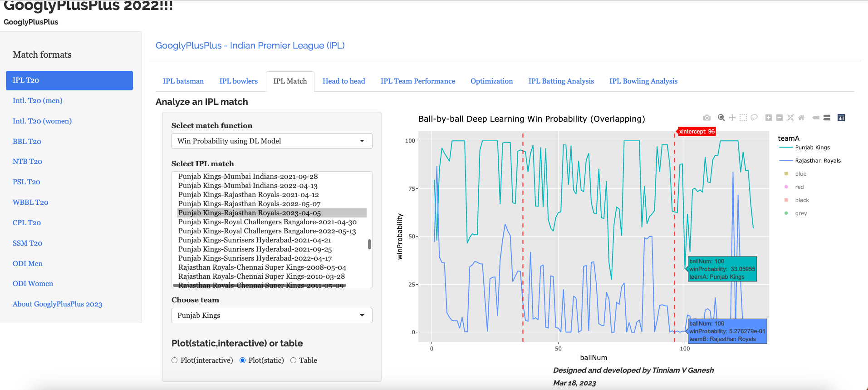The height and width of the screenshot is (390, 868).
Task: Open the Select match function dropdown
Action: tap(271, 141)
